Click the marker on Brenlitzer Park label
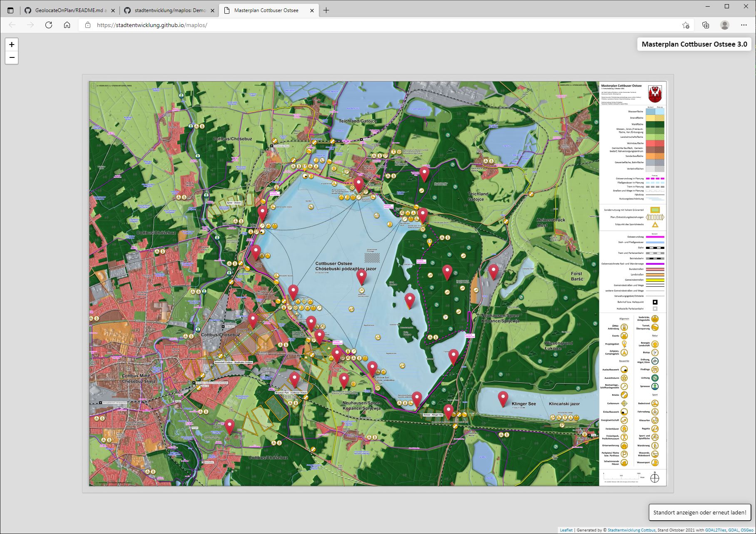Image resolution: width=756 pixels, height=534 pixels. click(x=294, y=380)
